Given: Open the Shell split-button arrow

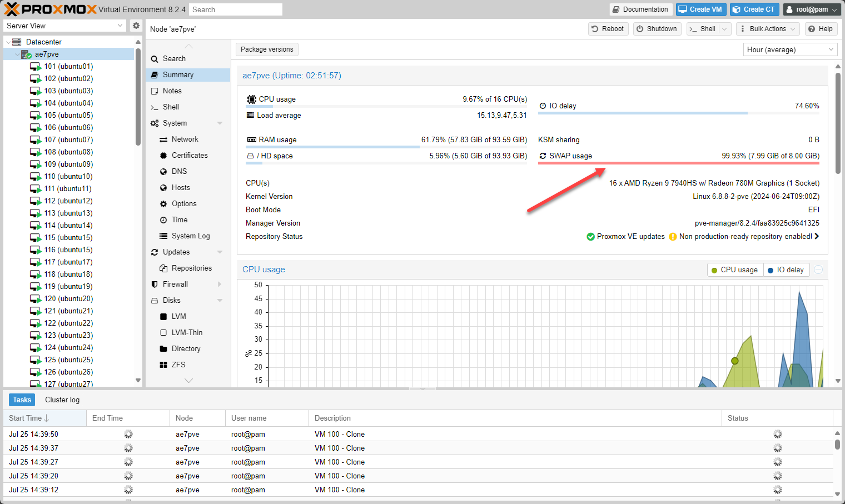Looking at the screenshot, I should click(724, 29).
